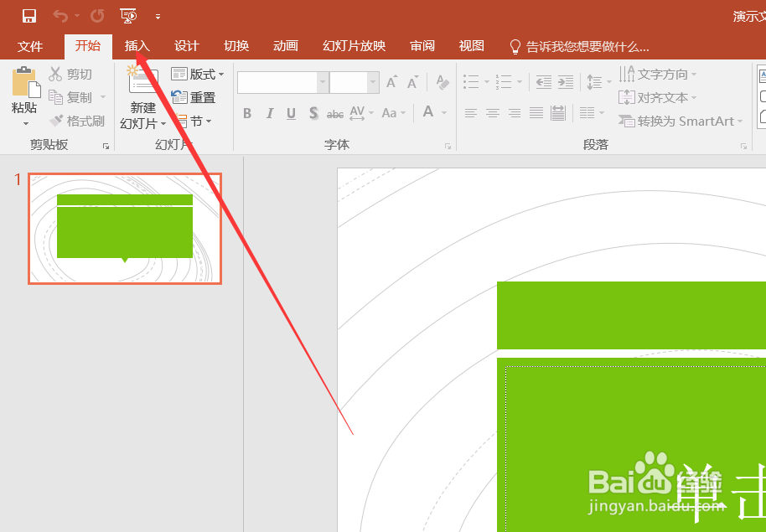
Task: Open the 节 (Section) dropdown
Action: pyautogui.click(x=194, y=121)
